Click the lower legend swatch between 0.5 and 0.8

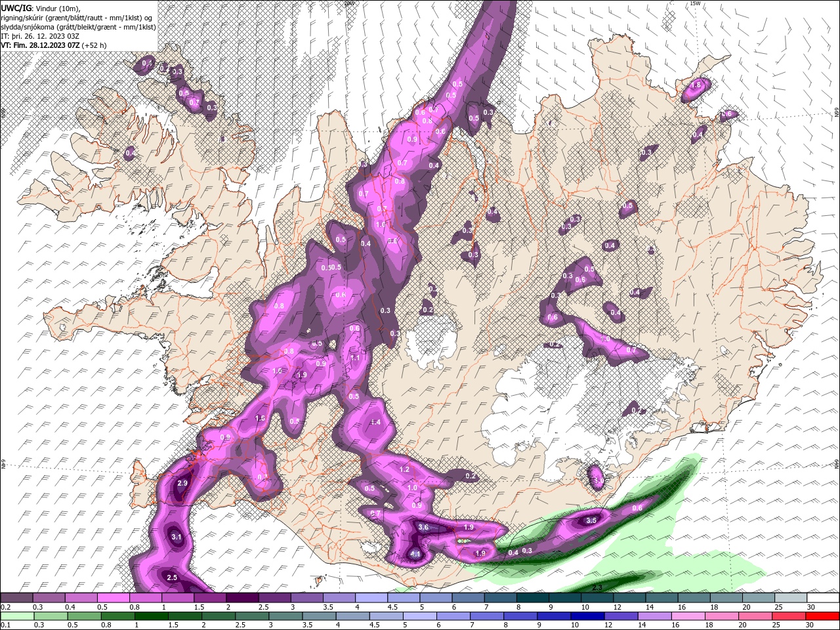[x=84, y=616]
